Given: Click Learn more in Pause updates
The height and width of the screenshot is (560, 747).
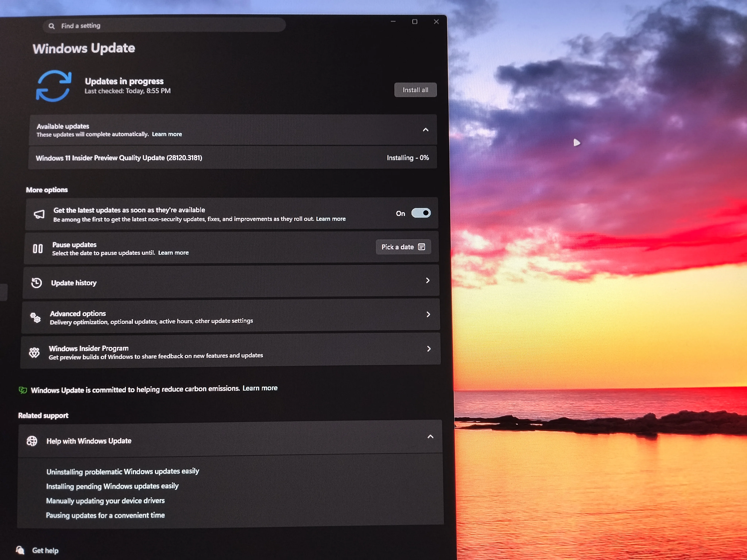Looking at the screenshot, I should point(173,252).
